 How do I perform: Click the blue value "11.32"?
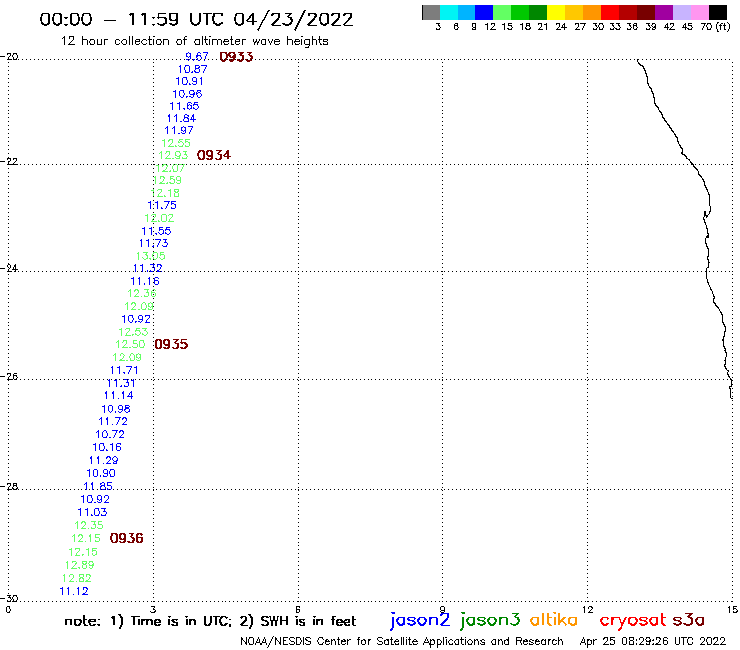click(x=148, y=268)
